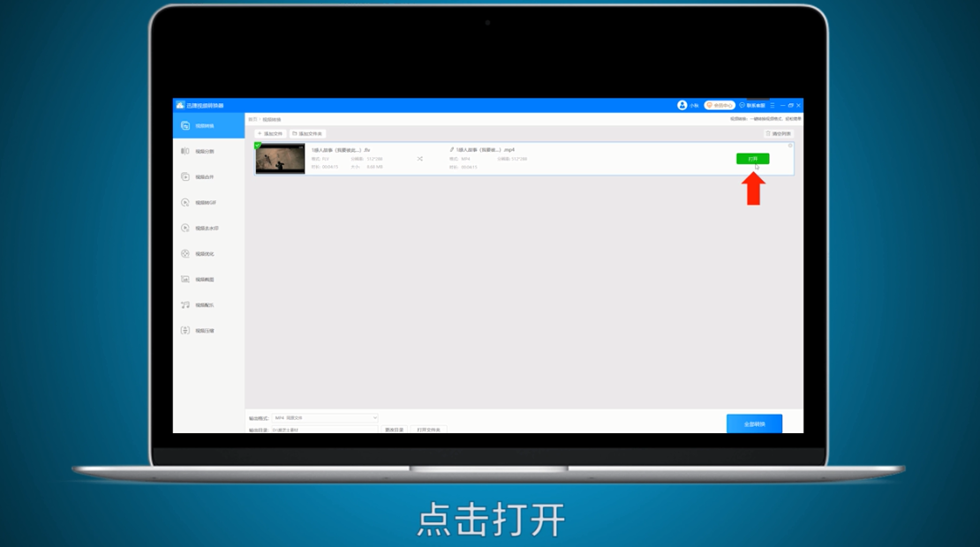Screen dimensions: 980x547
Task: Click the green 打开 (Open) button
Action: coord(754,158)
